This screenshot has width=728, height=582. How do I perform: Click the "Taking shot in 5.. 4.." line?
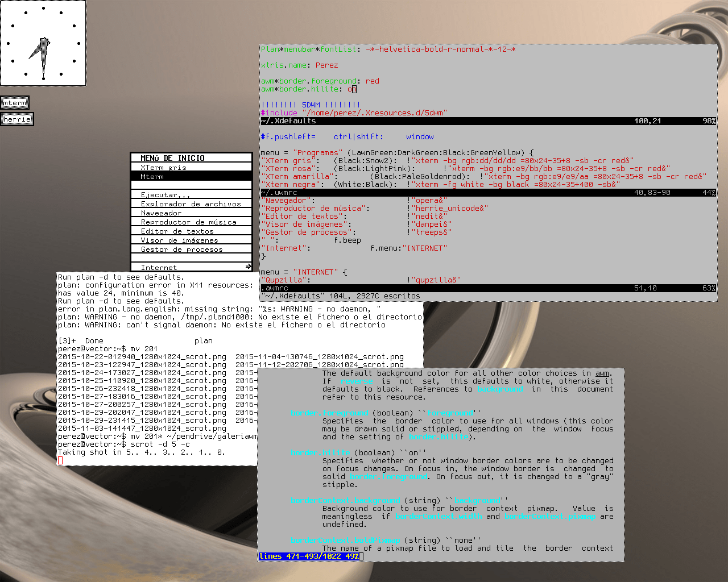point(142,452)
